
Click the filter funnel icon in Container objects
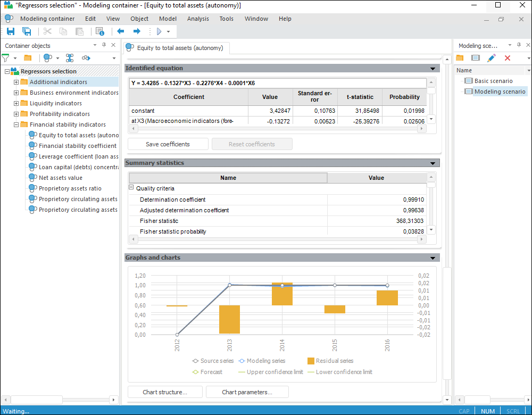[6, 57]
